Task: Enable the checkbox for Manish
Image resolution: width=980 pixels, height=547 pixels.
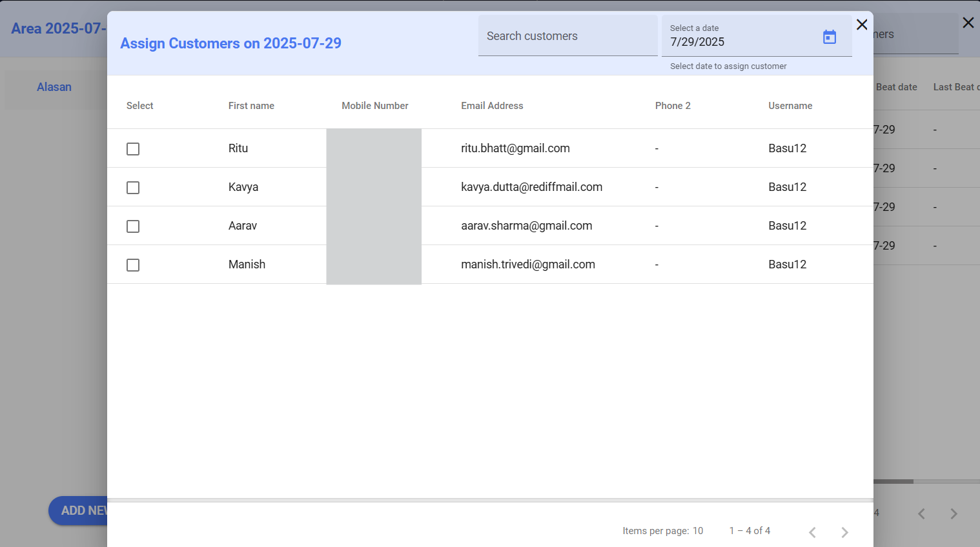Action: coord(133,265)
